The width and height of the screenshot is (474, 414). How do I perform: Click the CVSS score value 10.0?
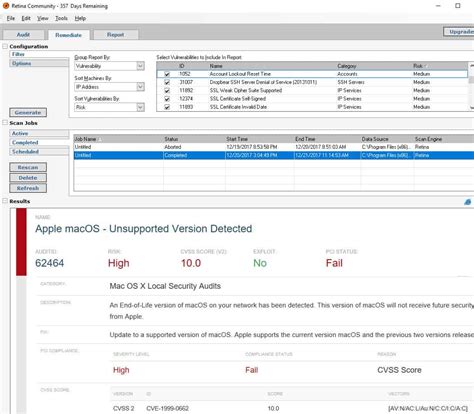point(191,263)
